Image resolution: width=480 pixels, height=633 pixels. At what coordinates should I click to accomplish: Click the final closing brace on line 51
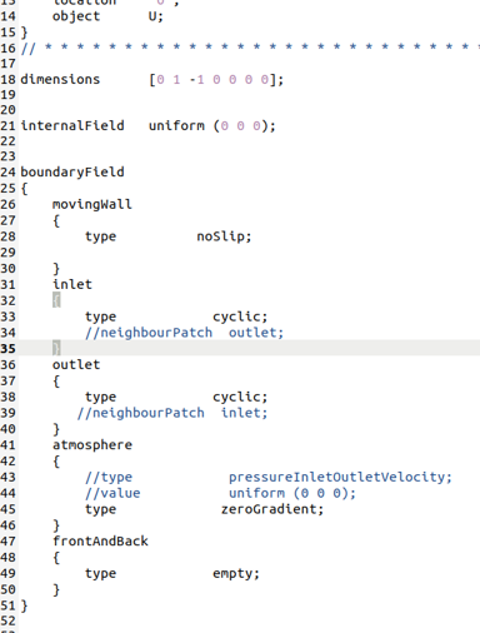(x=24, y=606)
